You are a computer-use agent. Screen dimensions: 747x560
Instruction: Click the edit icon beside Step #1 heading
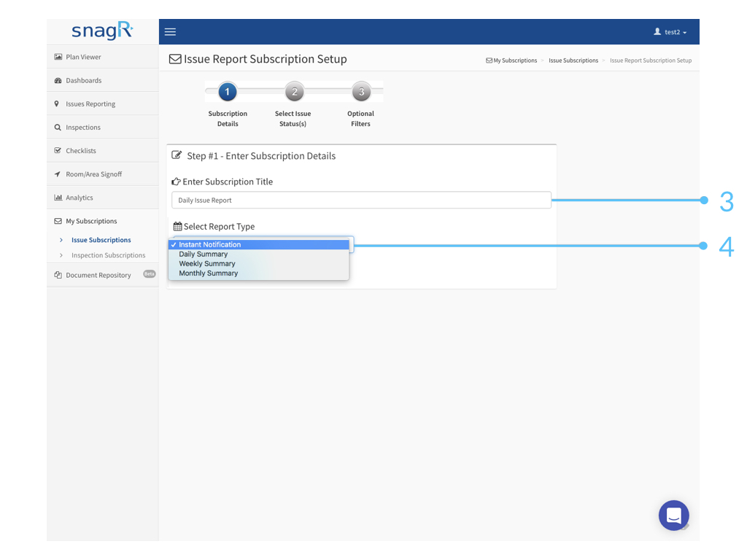coord(177,155)
